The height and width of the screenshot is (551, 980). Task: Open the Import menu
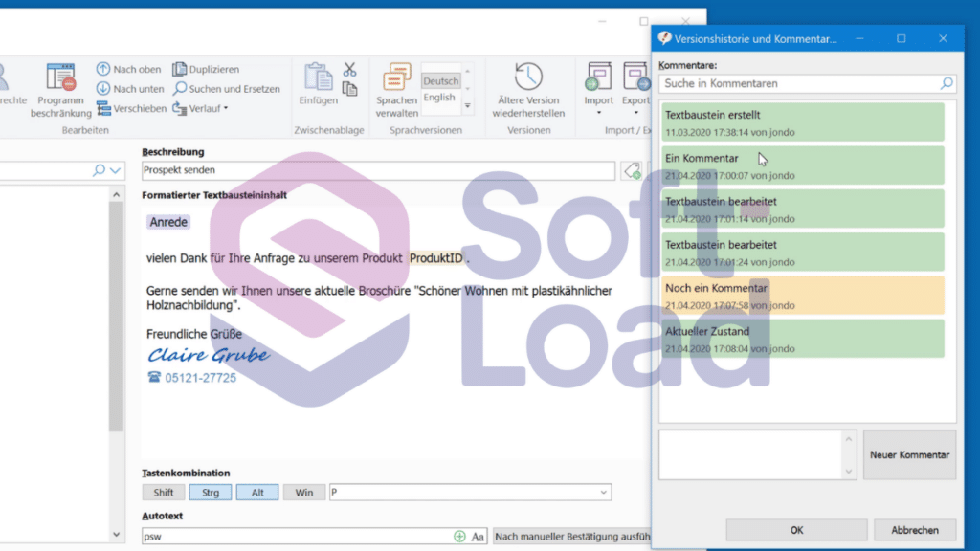click(599, 89)
